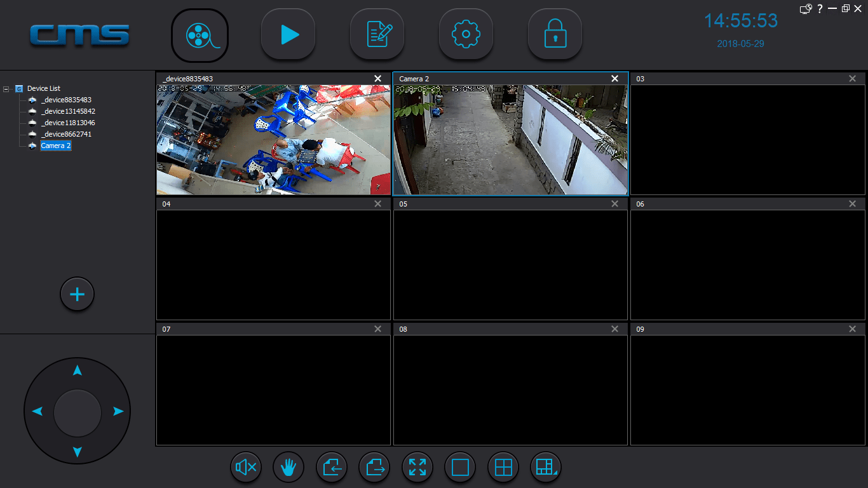Viewport: 868px width, 488px height.
Task: Select empty channel 05 pane
Action: click(510, 264)
